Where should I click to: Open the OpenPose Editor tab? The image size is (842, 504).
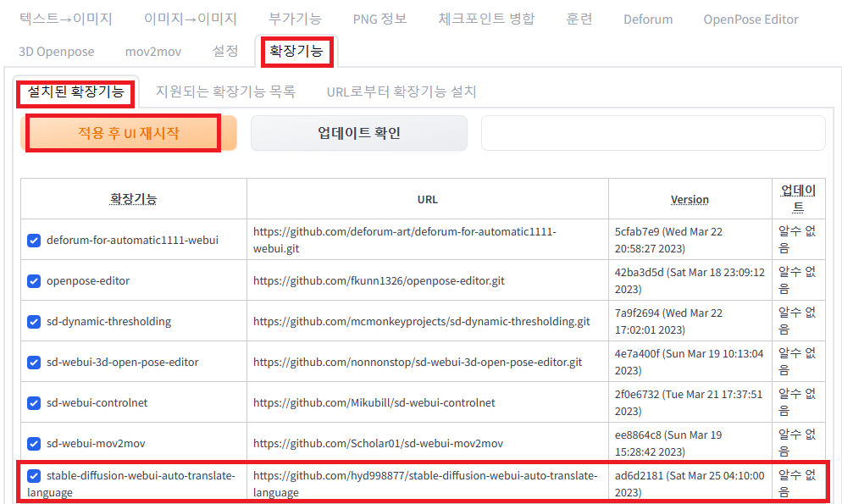751,19
